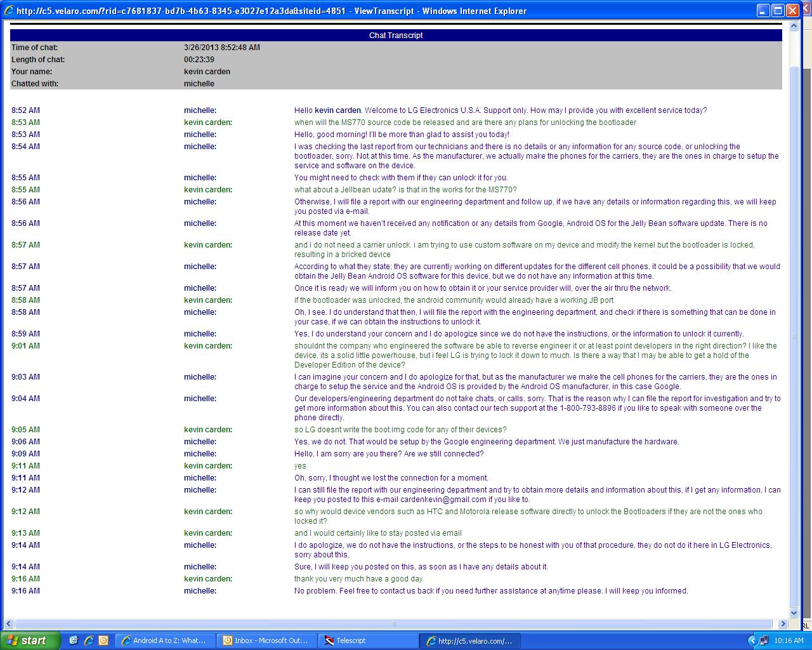Click message with cardenkevin@gmail.com email
812x650 pixels.
(x=537, y=494)
